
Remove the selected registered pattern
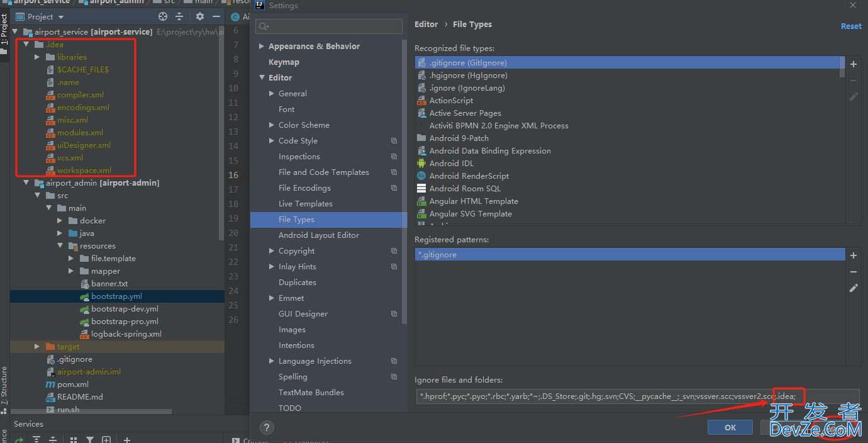[x=854, y=272]
